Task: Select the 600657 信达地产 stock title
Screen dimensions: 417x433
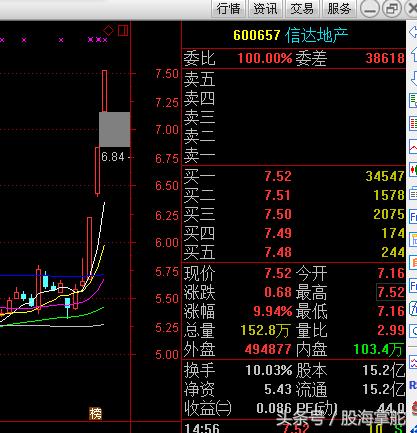Action: coord(290,35)
